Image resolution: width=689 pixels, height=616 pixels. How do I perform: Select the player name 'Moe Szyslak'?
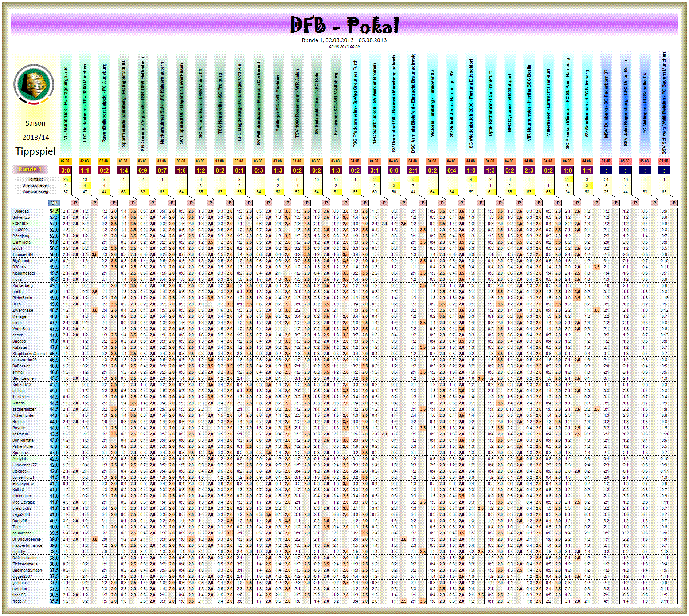(23, 502)
